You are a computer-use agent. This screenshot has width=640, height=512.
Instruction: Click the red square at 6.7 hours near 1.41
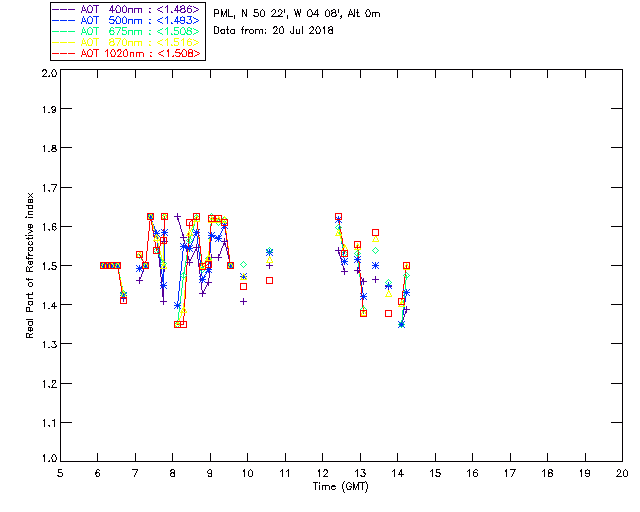pos(123,301)
